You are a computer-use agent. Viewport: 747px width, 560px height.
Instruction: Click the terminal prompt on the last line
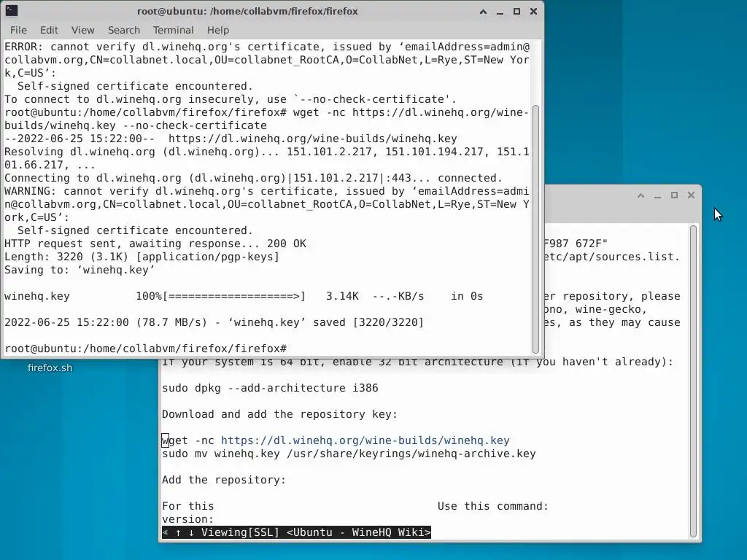coord(145,349)
